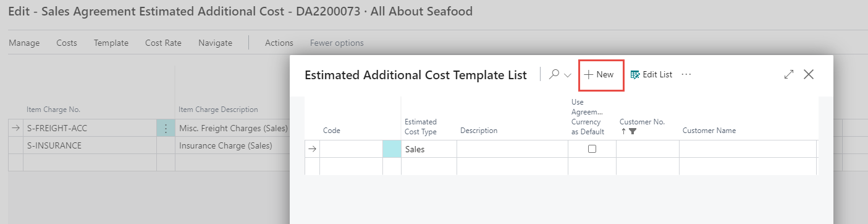Open the more options ellipsis in dialog
The width and height of the screenshot is (868, 224).
[686, 74]
